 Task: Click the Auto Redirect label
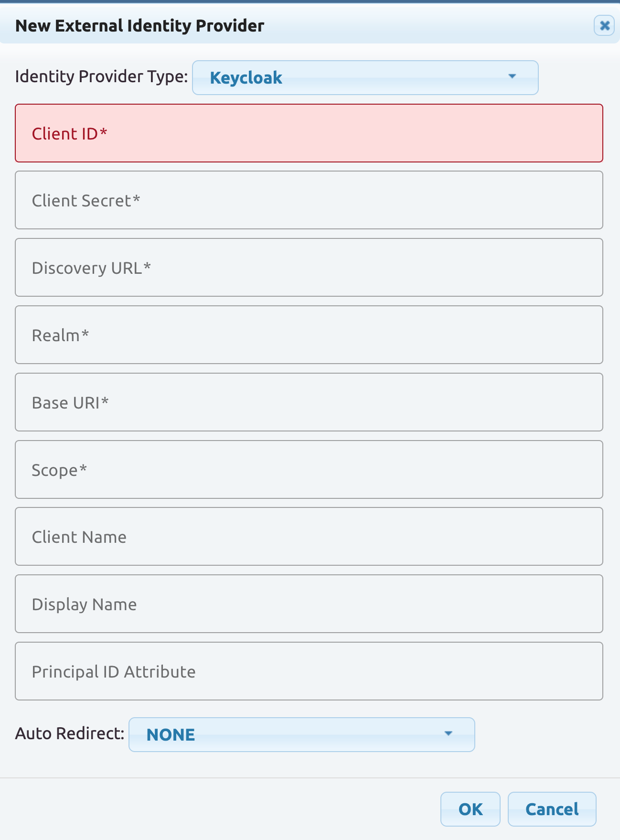70,733
